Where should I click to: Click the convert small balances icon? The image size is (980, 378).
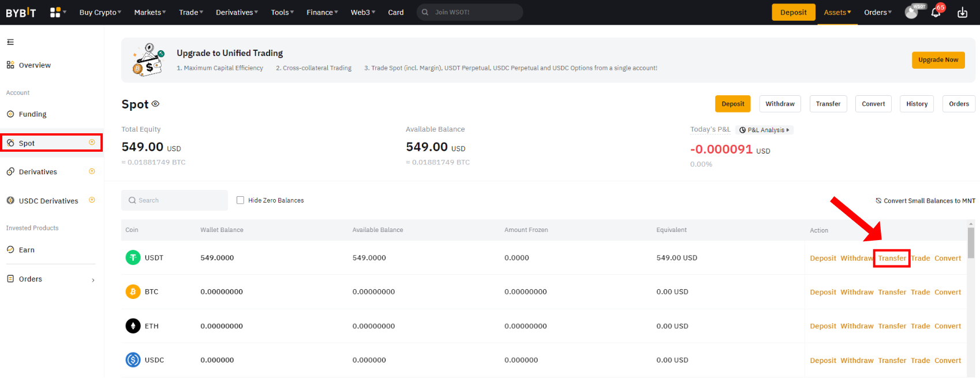point(878,201)
